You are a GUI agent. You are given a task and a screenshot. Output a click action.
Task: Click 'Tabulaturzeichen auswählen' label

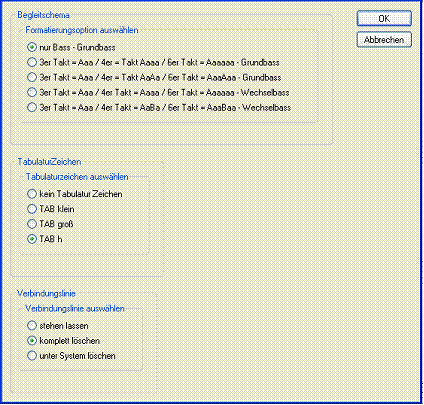tap(77, 177)
